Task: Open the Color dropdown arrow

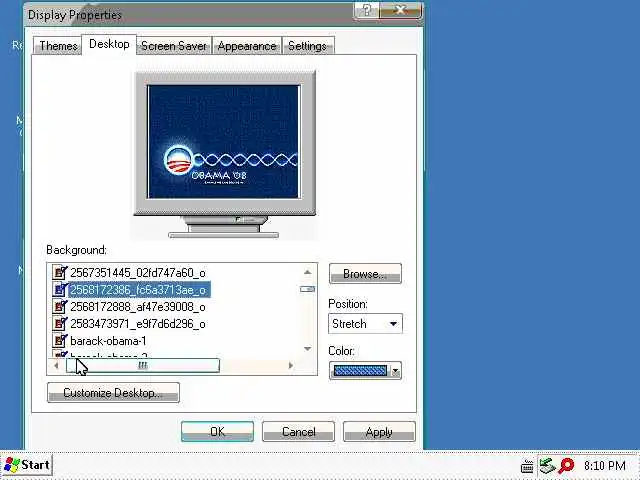Action: pyautogui.click(x=395, y=371)
